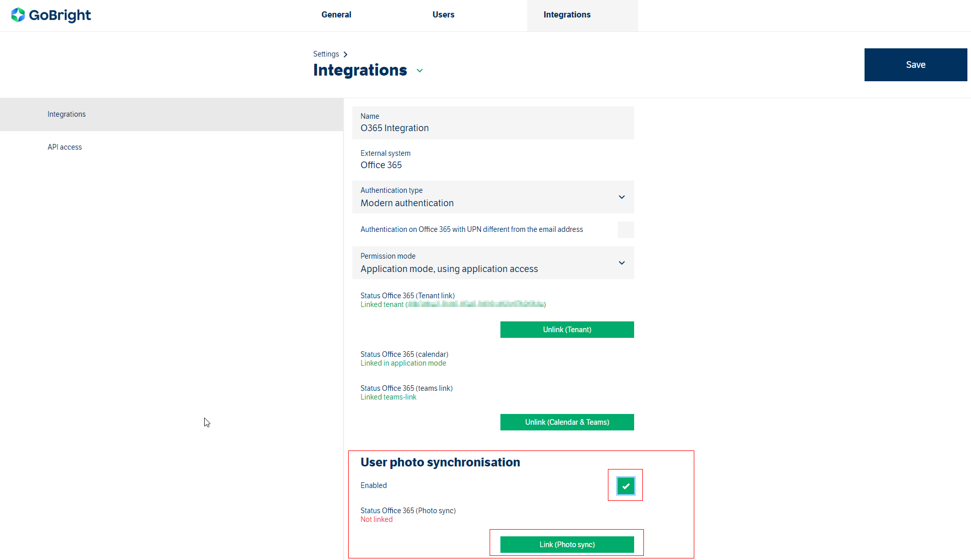
Task: Click the Not linked photo sync status
Action: pyautogui.click(x=376, y=519)
